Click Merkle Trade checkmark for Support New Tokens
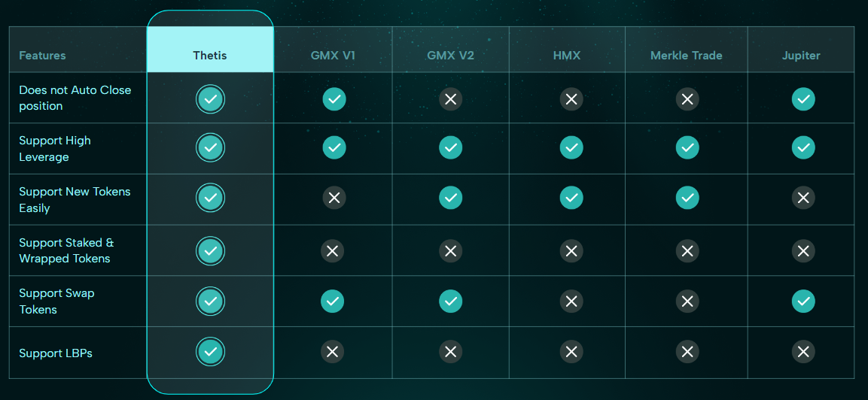Viewport: 868px width, 400px height. (x=687, y=198)
